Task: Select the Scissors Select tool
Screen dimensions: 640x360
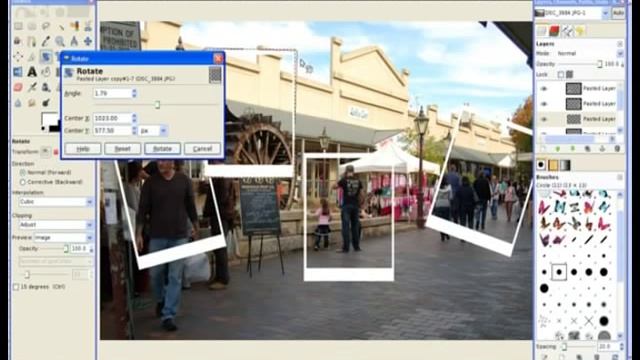Action: (x=88, y=27)
